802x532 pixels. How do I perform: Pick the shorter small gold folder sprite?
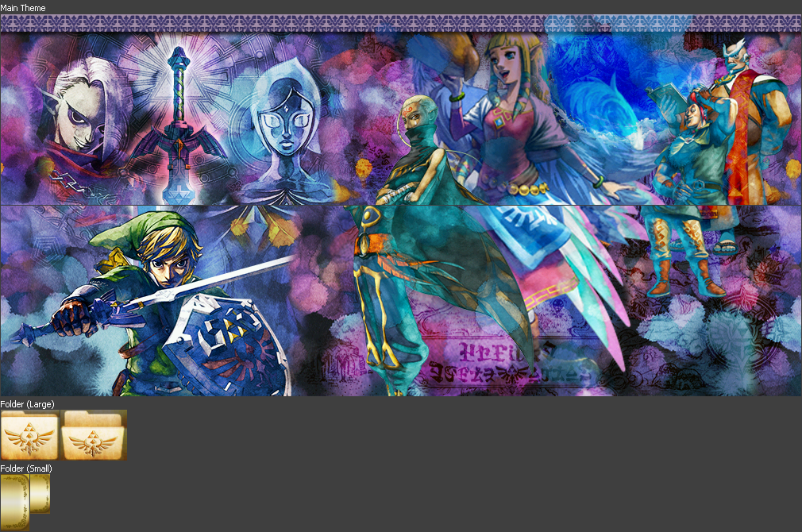40,494
